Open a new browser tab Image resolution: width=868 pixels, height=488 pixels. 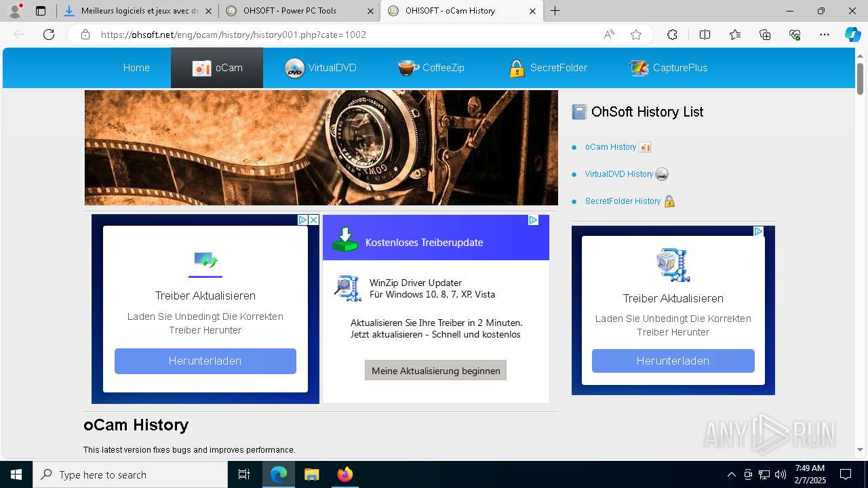click(555, 11)
